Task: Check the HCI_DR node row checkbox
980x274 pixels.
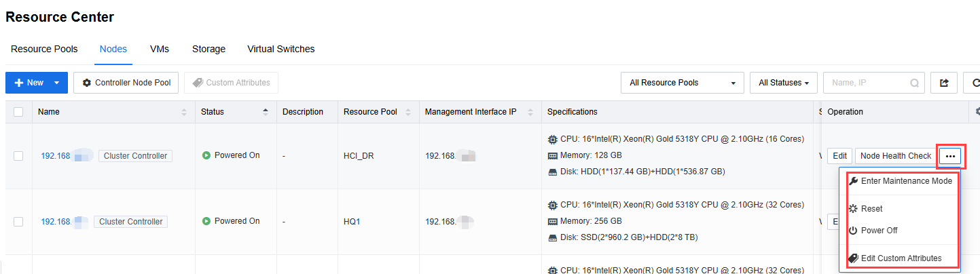Action: coord(18,156)
